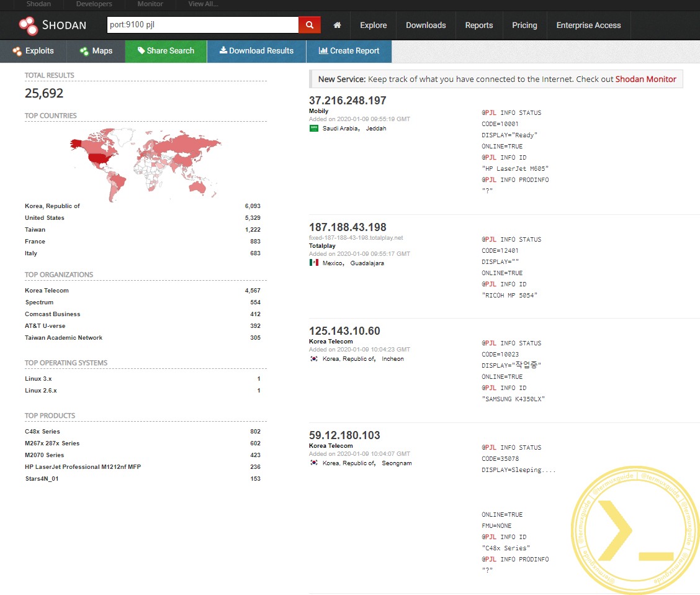Screen dimensions: 700x595
Task: Open the Maps view
Action: pos(96,51)
